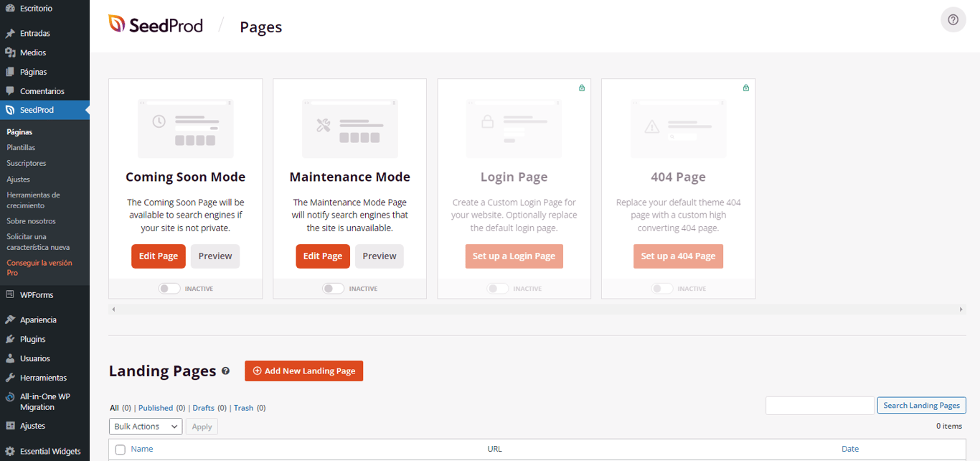
Task: Click the Usuarios person icon
Action: [10, 358]
